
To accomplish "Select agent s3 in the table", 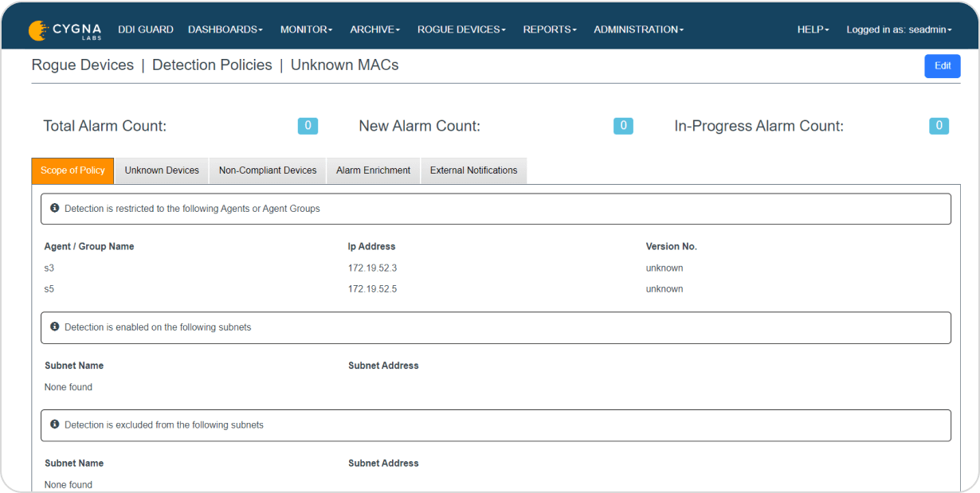I will (x=49, y=268).
